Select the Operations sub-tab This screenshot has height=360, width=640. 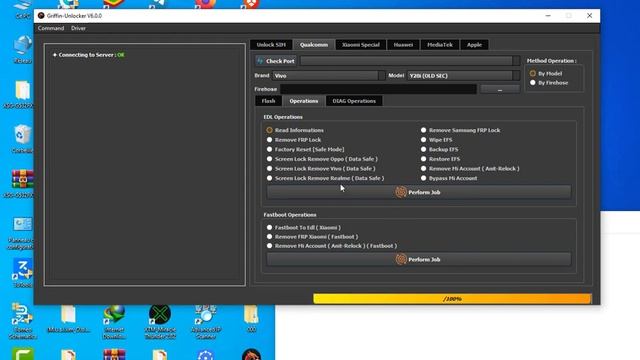coord(304,101)
